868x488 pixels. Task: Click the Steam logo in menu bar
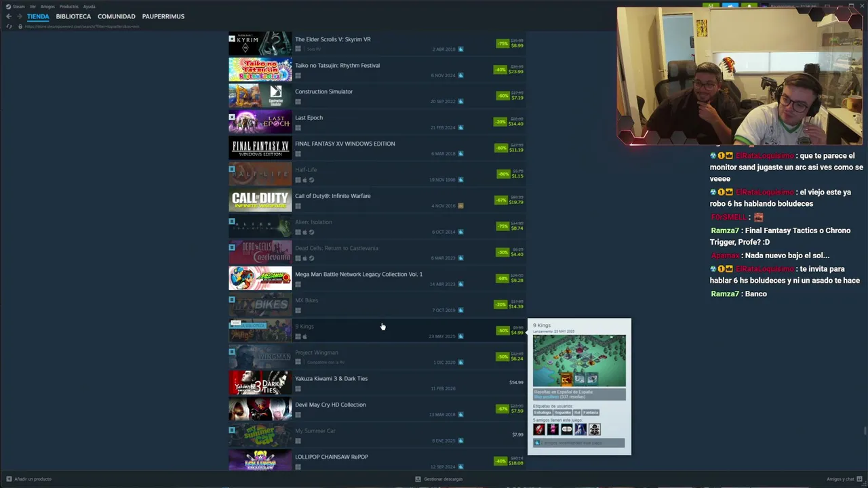coord(9,6)
